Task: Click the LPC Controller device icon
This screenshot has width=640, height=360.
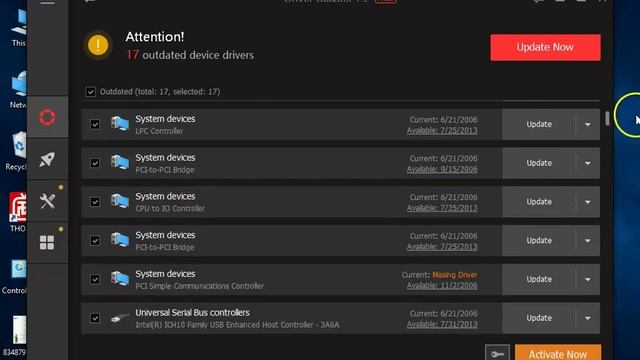Action: (120, 123)
